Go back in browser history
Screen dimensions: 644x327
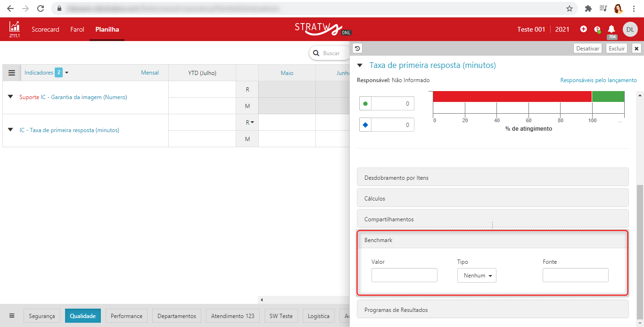point(10,8)
